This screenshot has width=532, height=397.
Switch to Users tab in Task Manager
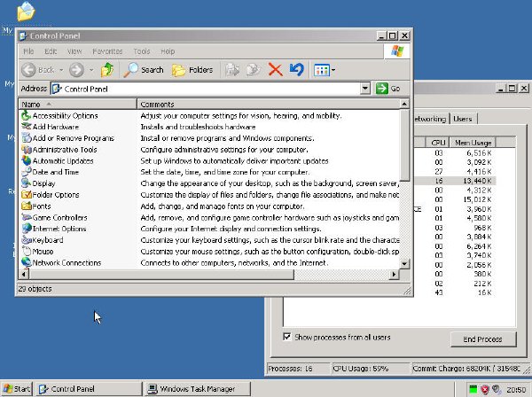tap(463, 119)
